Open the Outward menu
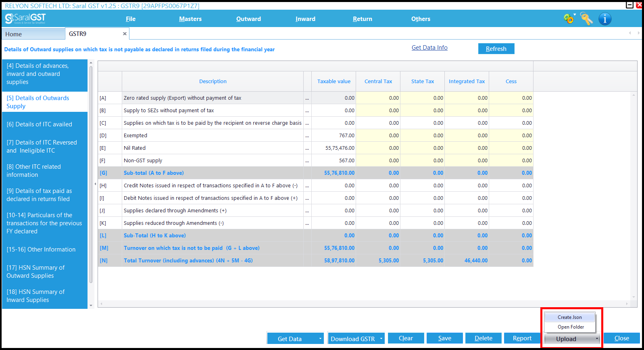This screenshot has width=644, height=350. coord(248,19)
